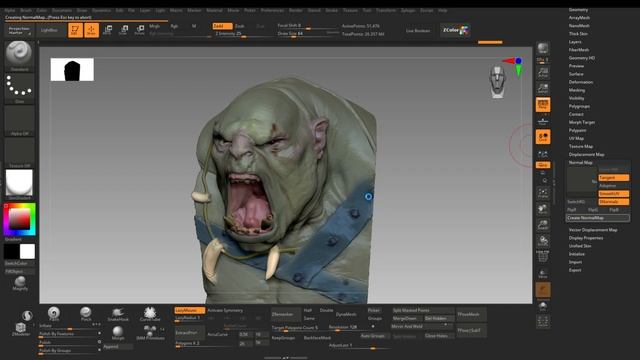The image size is (640, 360).
Task: Open the Export subpalette
Action: [575, 270]
